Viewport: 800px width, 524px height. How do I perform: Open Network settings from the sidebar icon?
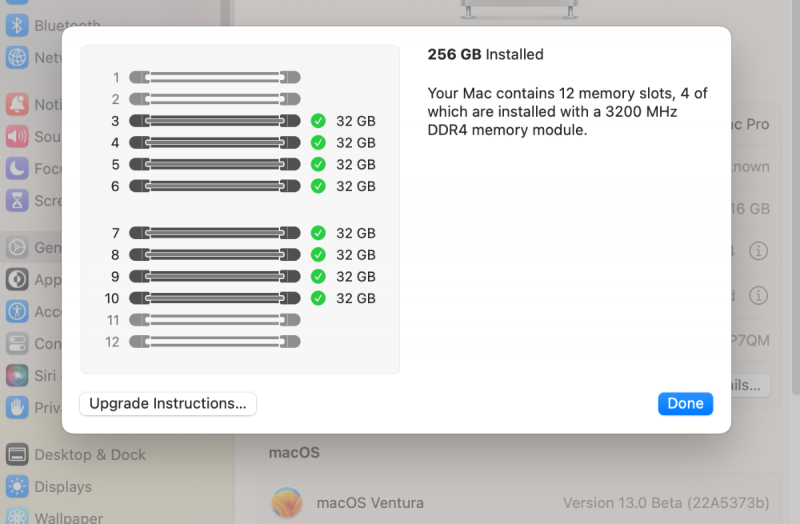17,57
